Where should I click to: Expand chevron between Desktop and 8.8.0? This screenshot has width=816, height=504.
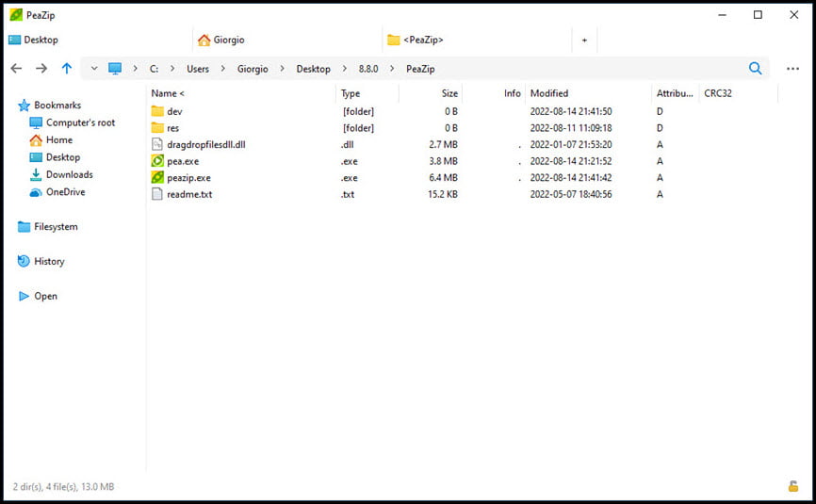click(345, 69)
